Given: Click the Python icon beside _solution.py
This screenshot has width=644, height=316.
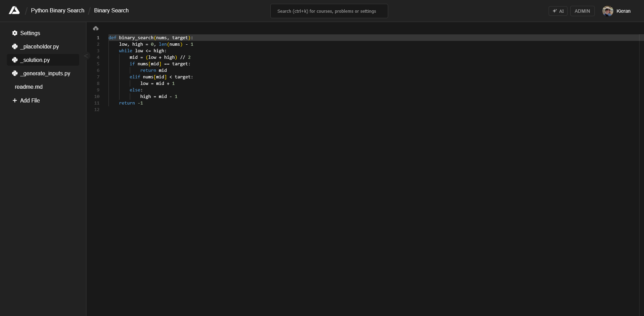Looking at the screenshot, I should 15,60.
